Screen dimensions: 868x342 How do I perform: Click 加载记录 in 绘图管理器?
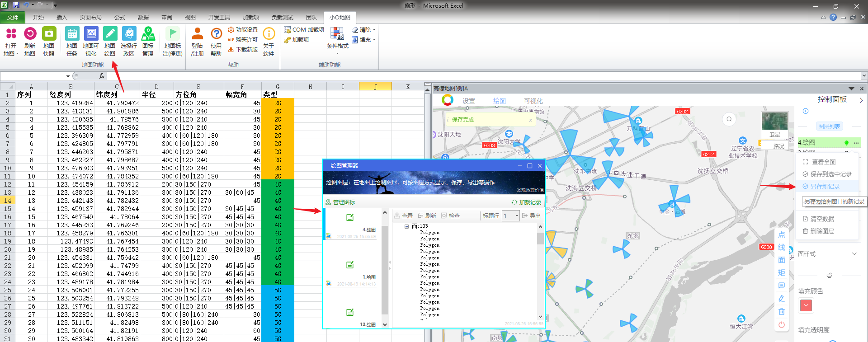click(526, 202)
